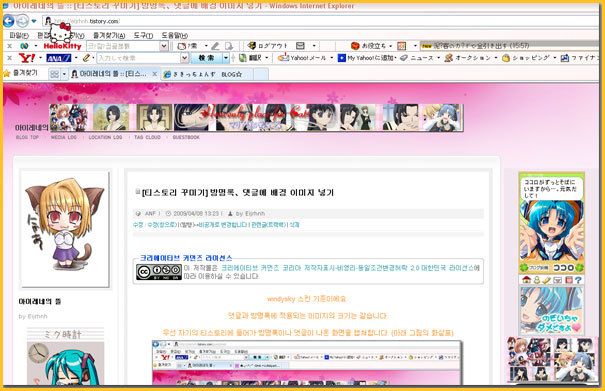The height and width of the screenshot is (391, 605).
Task: Open the BLOG TOP blog navigation link
Action: (x=27, y=137)
